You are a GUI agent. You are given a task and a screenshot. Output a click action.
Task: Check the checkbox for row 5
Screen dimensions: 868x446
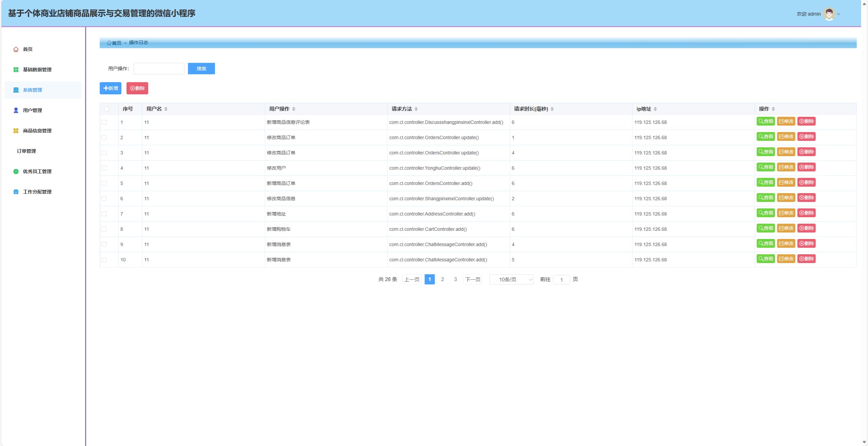[104, 183]
